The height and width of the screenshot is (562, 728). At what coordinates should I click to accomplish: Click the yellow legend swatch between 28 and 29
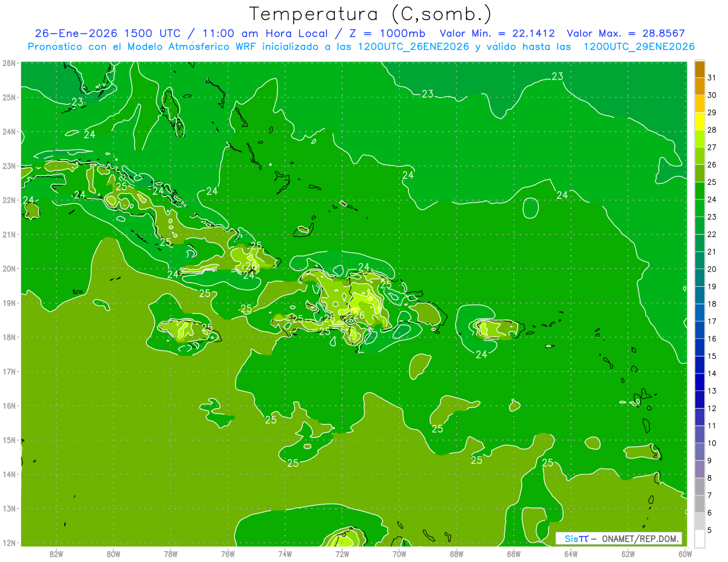point(699,121)
